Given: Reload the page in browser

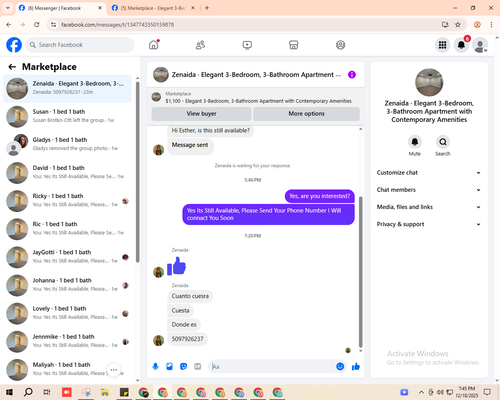Looking at the screenshot, I should tap(37, 25).
